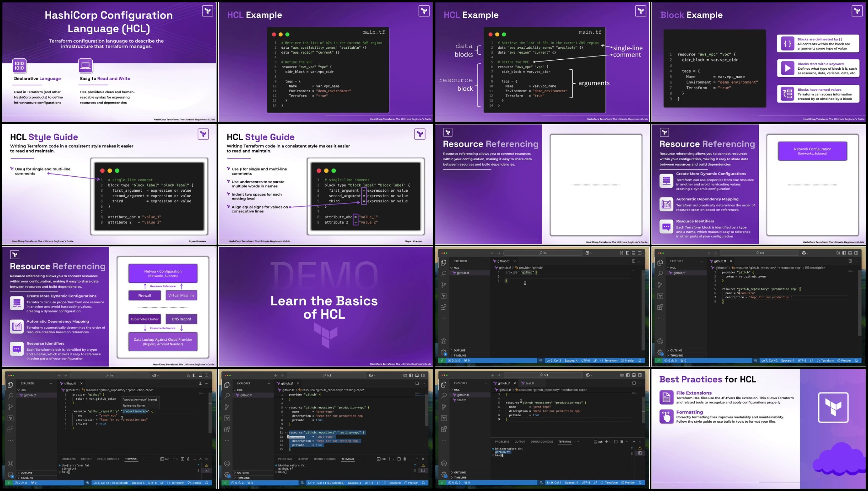
Task: Expand OUTLINE section in the test.tf window
Action: 460,472
